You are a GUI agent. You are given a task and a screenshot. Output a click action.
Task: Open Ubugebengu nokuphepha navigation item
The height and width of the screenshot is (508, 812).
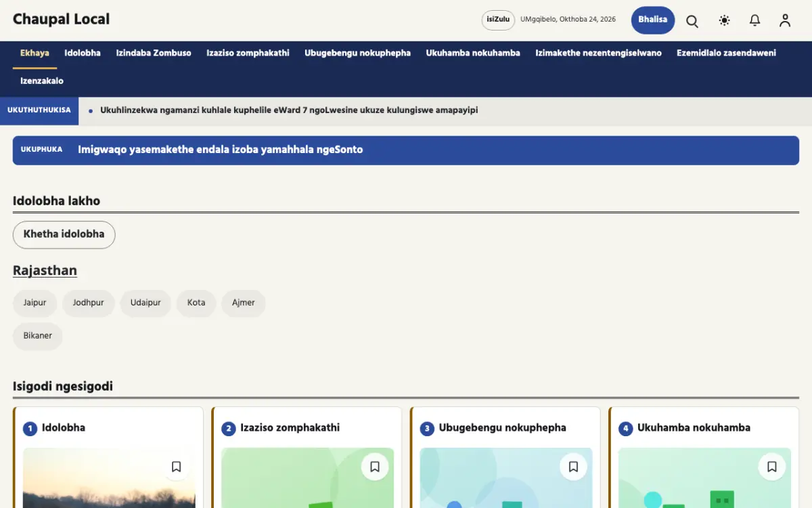click(357, 54)
